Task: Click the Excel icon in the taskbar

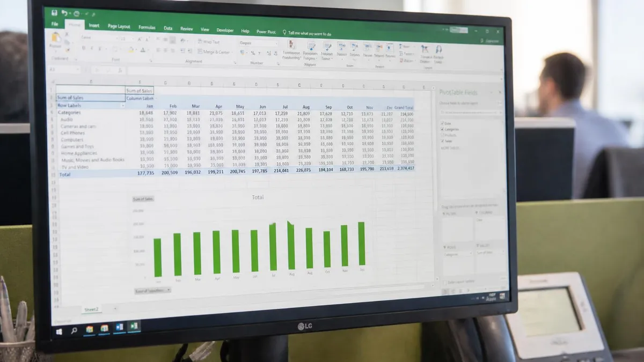Action: (x=134, y=326)
